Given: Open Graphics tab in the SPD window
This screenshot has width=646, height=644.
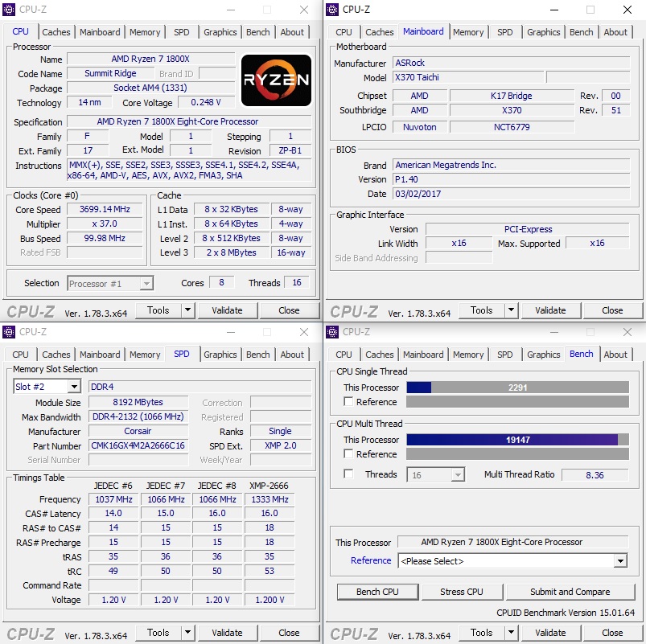Looking at the screenshot, I should tap(220, 355).
